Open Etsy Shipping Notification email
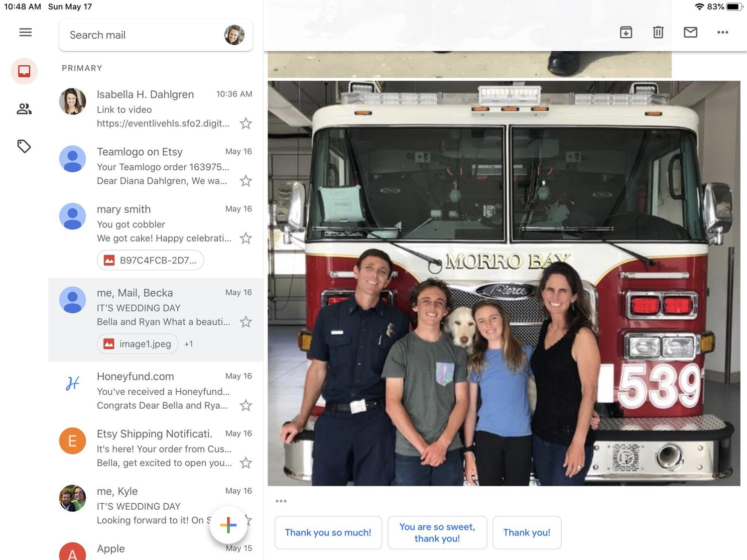The image size is (747, 560). (x=155, y=448)
